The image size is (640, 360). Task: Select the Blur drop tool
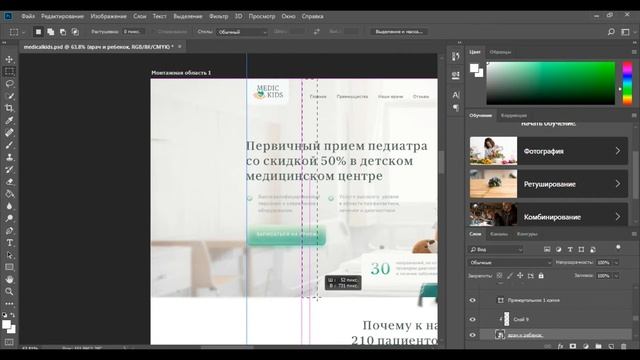pyautogui.click(x=9, y=206)
